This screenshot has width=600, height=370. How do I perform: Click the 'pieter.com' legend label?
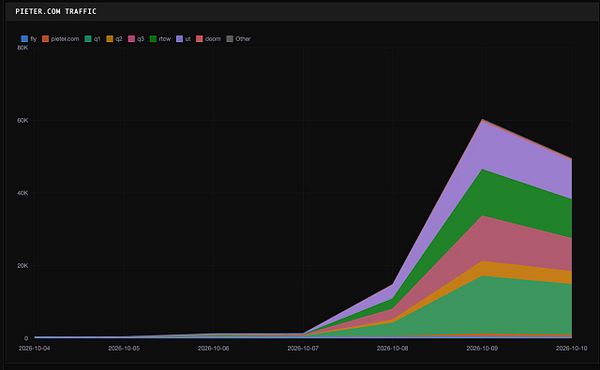click(65, 39)
